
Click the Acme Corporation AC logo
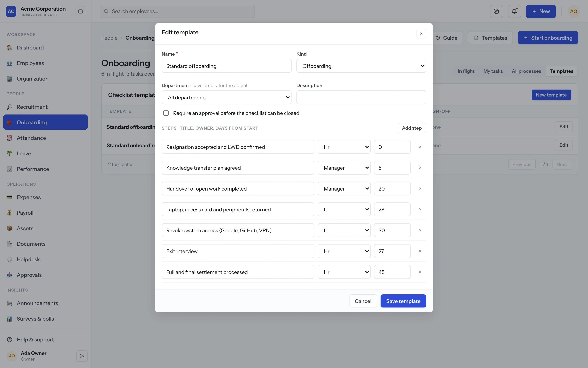pos(11,11)
